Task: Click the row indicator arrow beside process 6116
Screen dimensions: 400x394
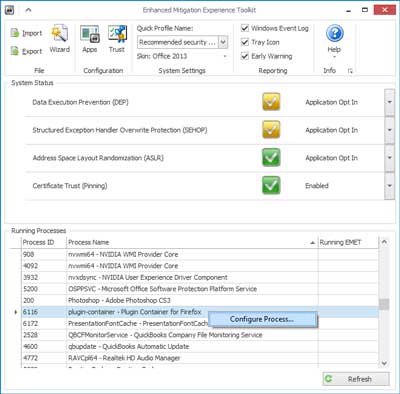Action: pos(16,312)
